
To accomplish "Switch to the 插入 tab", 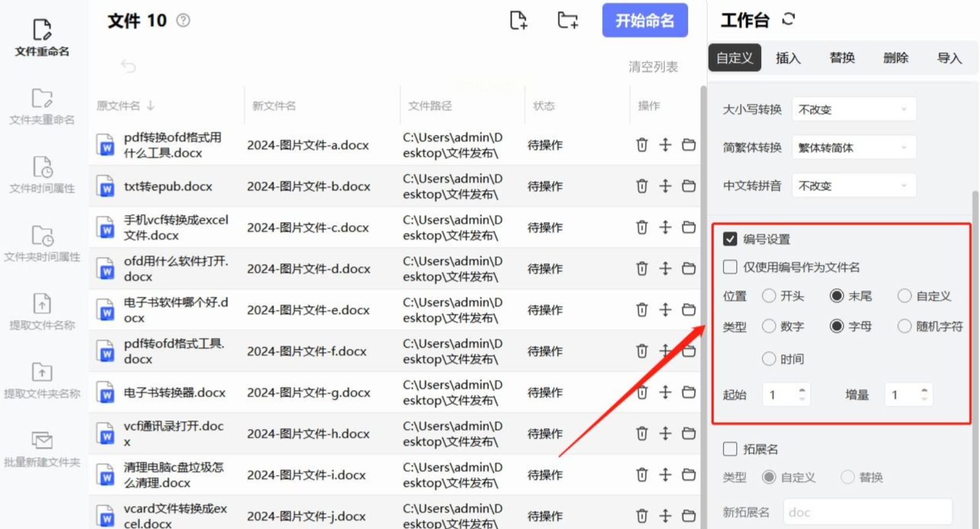I will click(x=788, y=58).
